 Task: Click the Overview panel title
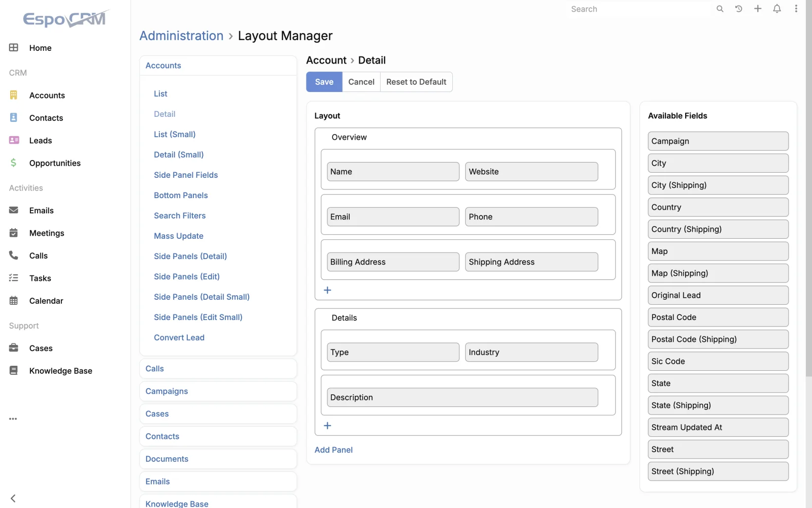click(x=349, y=137)
